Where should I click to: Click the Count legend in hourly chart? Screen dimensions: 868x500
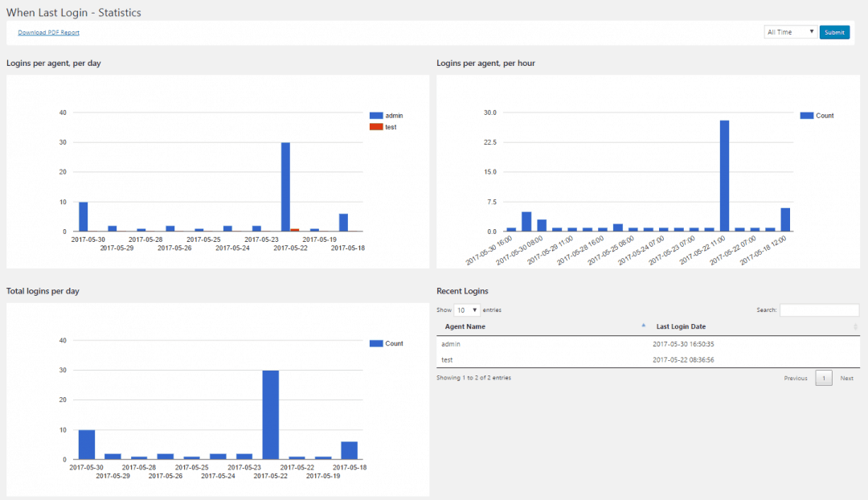(809, 115)
